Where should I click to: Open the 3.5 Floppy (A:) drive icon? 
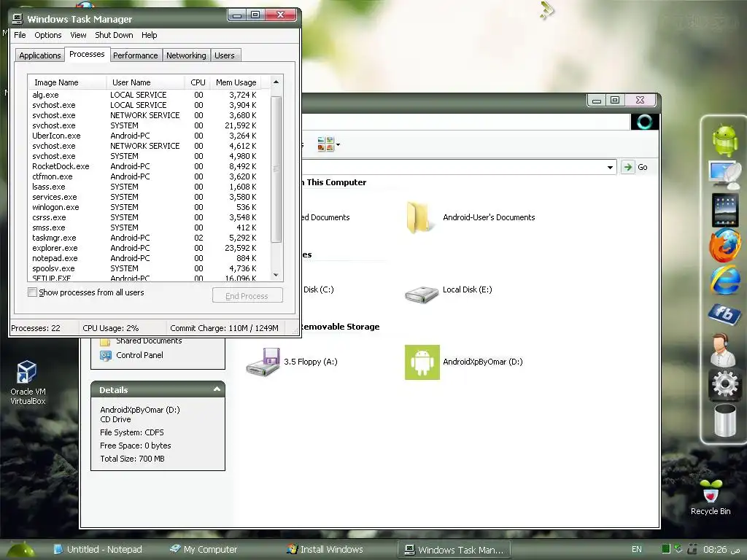tap(263, 362)
